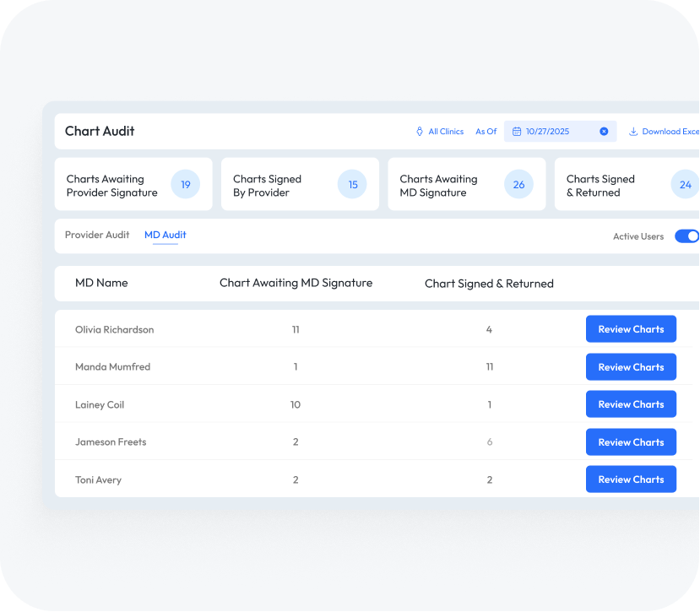Switch to the Provider Audit tab

click(97, 235)
